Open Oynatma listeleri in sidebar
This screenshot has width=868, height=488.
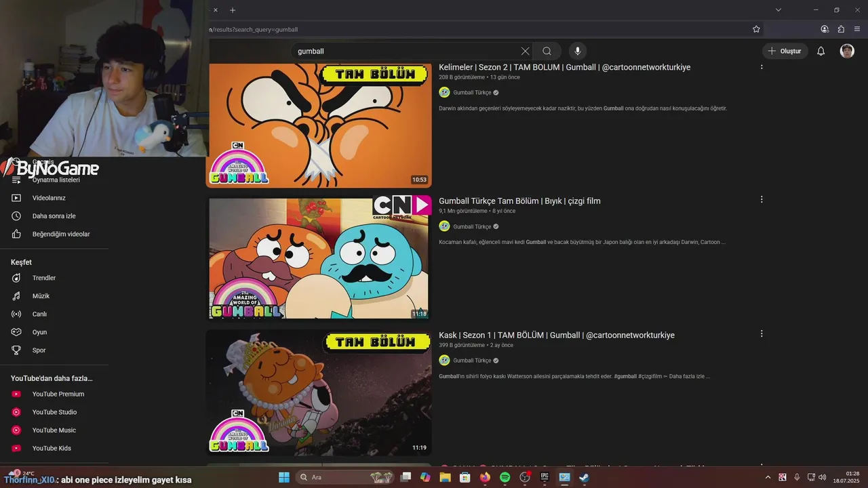pos(56,180)
